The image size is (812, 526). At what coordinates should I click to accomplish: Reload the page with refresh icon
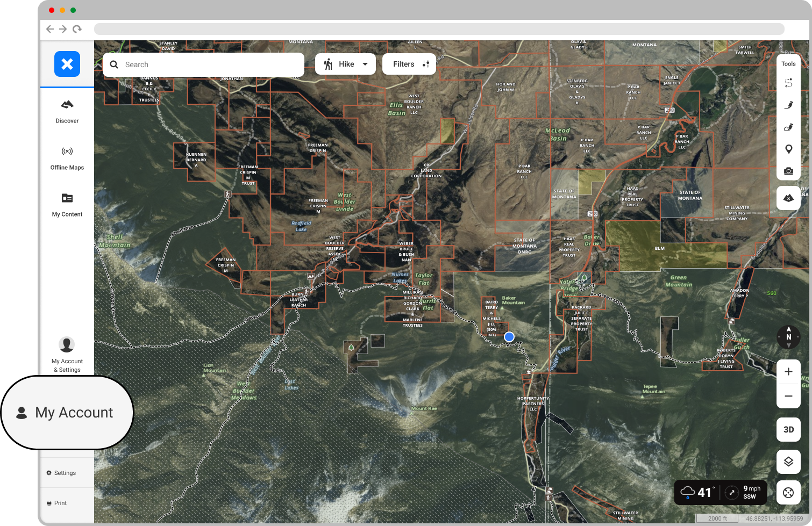coord(77,29)
